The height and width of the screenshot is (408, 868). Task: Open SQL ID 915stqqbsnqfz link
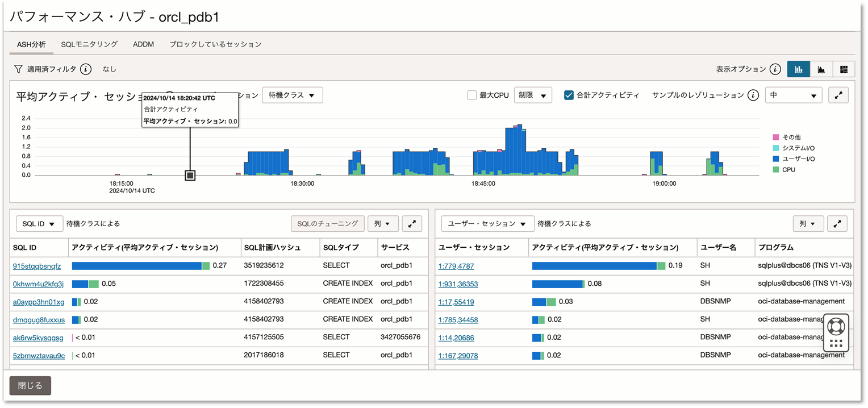pyautogui.click(x=37, y=266)
